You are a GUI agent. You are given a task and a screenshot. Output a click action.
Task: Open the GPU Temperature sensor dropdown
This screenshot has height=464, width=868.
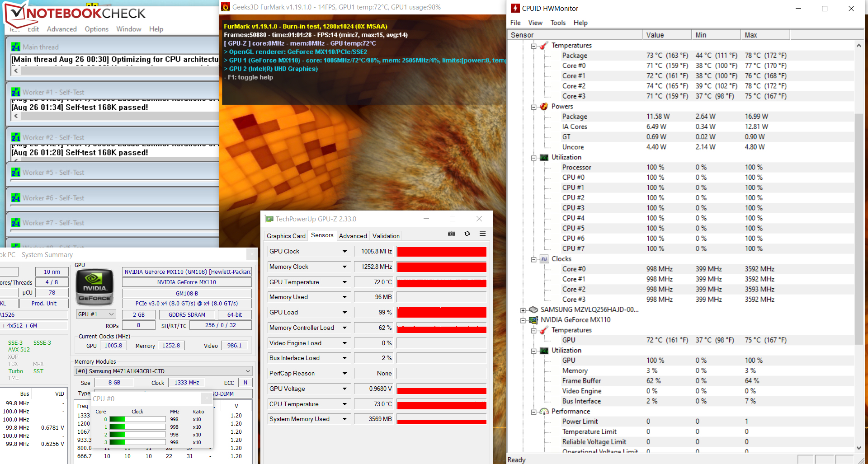pos(344,282)
